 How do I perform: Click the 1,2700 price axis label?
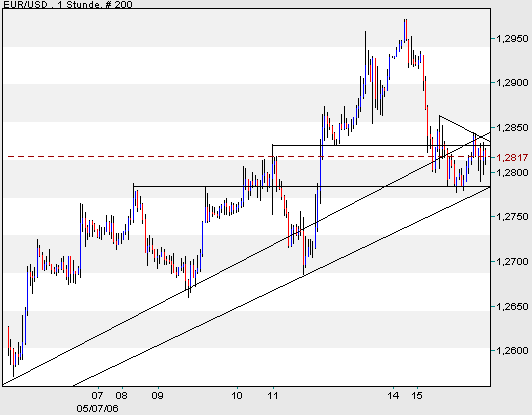pos(512,262)
